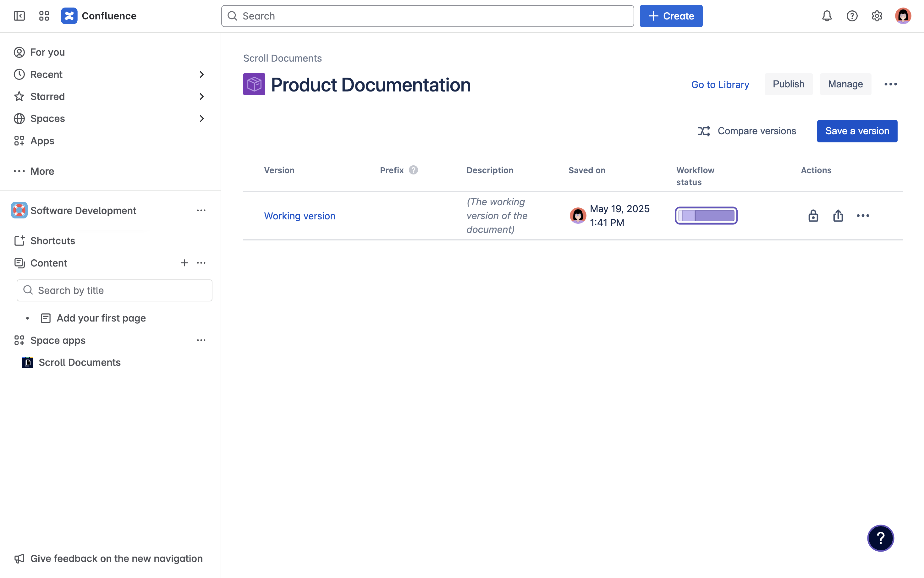Lock the Working version
924x578 pixels.
tap(813, 215)
